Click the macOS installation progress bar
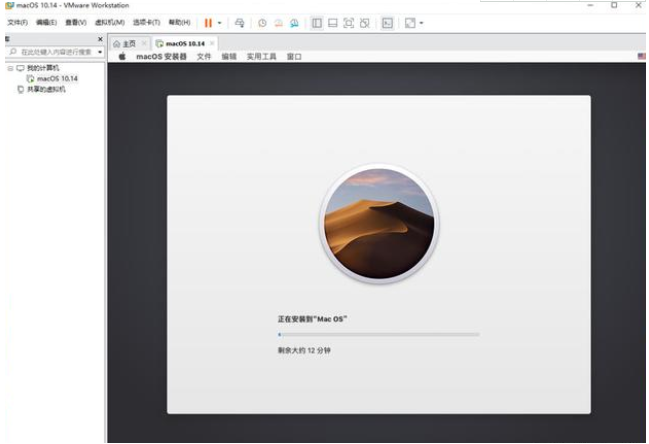 pyautogui.click(x=378, y=334)
